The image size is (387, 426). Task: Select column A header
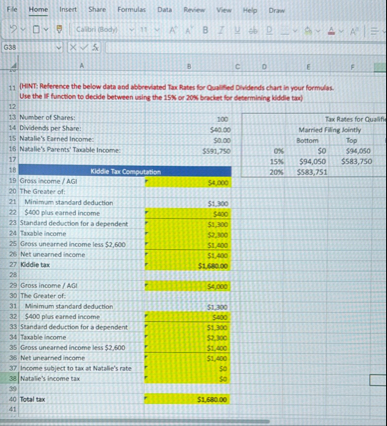(x=82, y=66)
